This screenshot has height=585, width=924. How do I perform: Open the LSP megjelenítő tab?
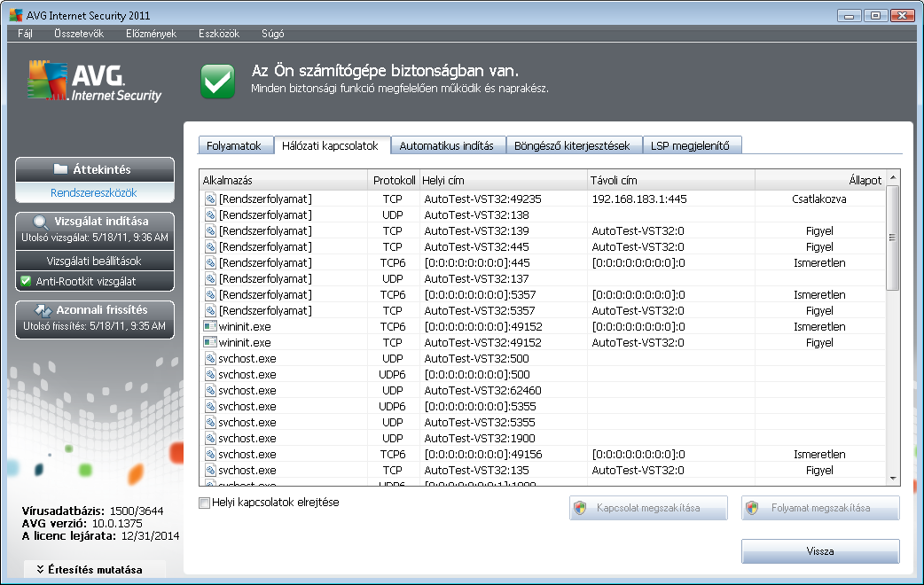(x=692, y=145)
